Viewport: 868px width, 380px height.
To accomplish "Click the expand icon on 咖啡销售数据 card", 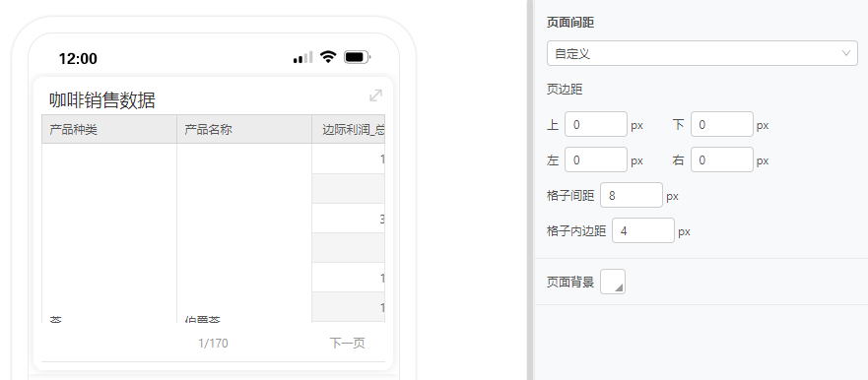I will pyautogui.click(x=376, y=95).
